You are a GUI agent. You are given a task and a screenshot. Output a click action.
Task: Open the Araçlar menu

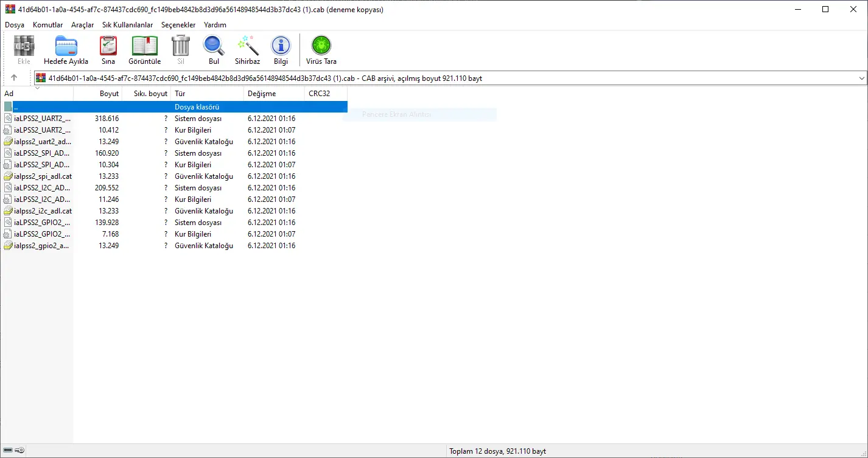(x=83, y=25)
